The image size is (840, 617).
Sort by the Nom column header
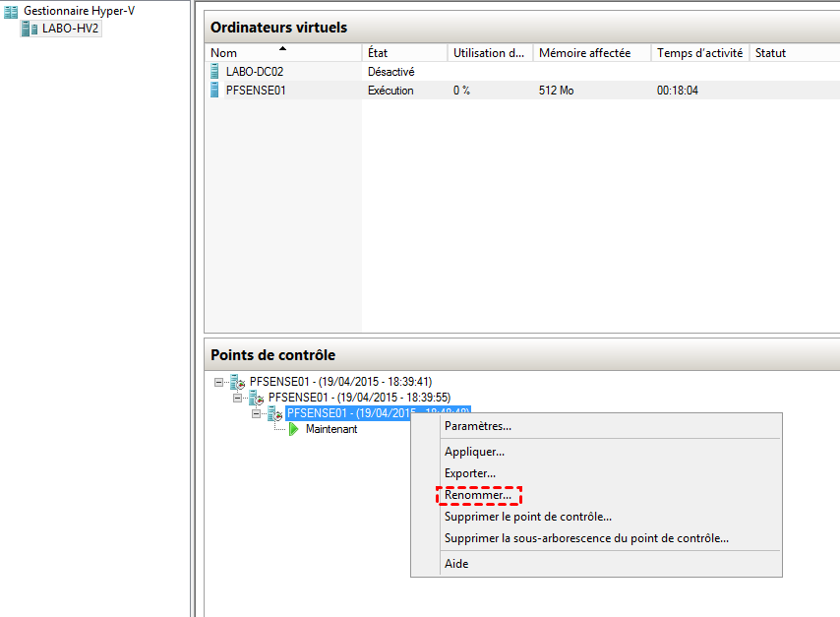[283, 52]
